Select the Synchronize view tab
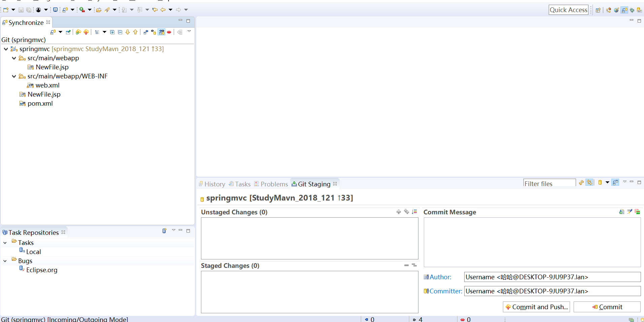This screenshot has height=322, width=644. (x=26, y=23)
